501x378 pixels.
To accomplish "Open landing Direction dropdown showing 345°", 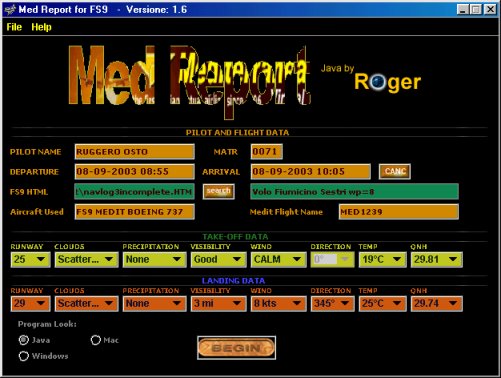I will (332, 304).
